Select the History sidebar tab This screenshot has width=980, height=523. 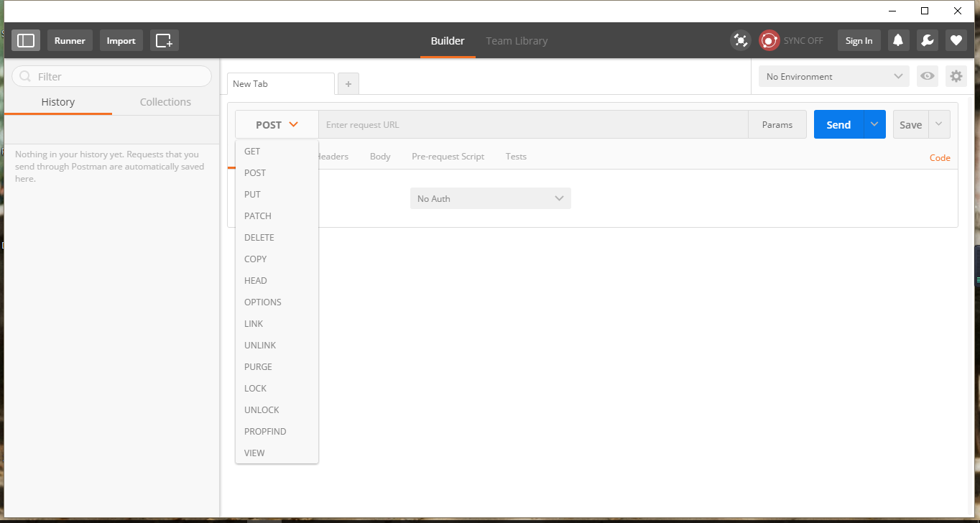(58, 102)
